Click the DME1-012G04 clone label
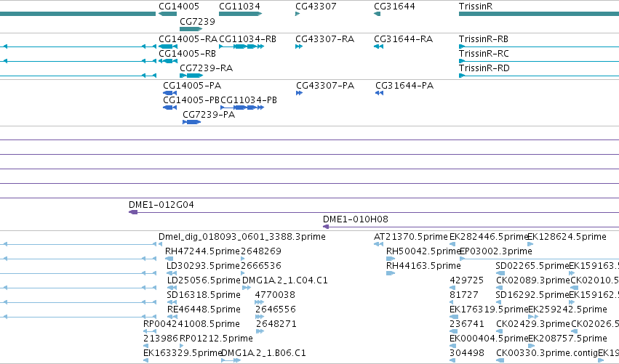Screen dimensions: 619x364 pyautogui.click(x=161, y=205)
